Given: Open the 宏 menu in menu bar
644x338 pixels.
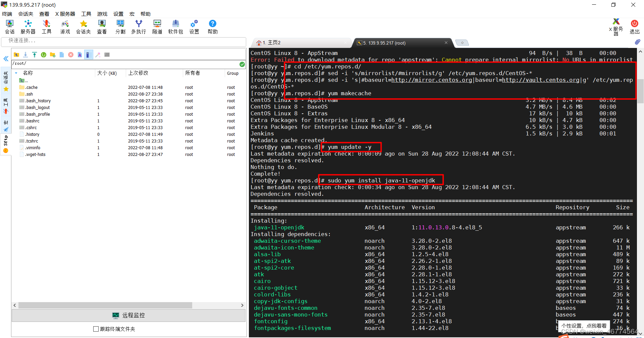Looking at the screenshot, I should tap(132, 14).
